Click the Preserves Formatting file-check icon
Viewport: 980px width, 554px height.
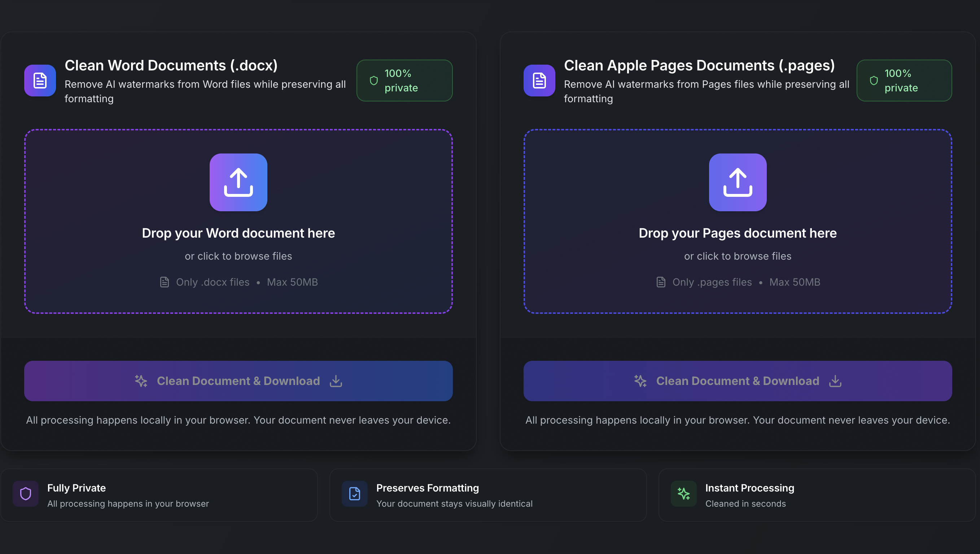pos(354,493)
